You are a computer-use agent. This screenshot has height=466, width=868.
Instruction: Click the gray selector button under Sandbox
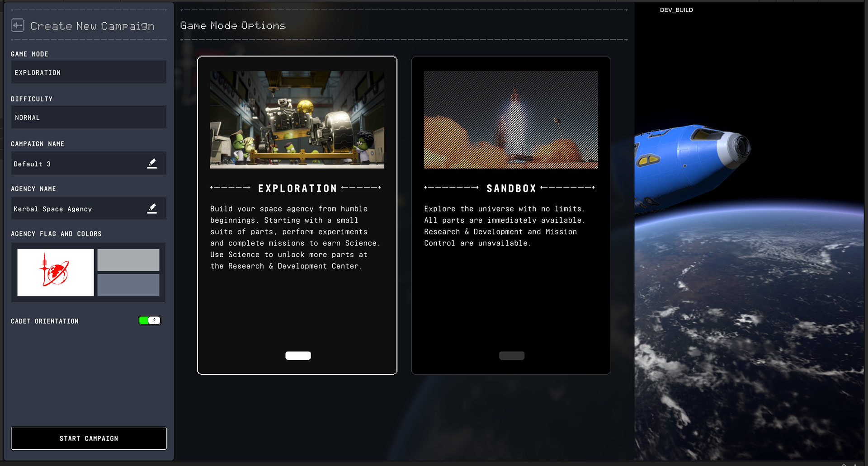(512, 356)
